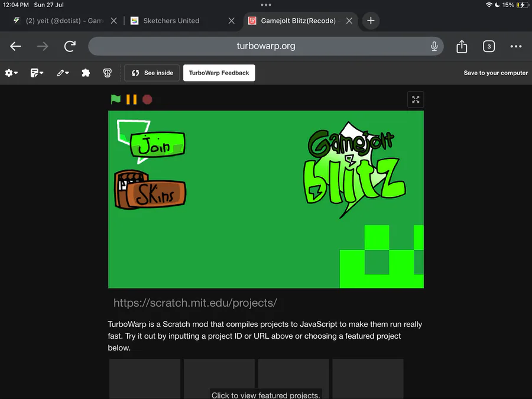Open TurboWarp Feedback

[219, 73]
